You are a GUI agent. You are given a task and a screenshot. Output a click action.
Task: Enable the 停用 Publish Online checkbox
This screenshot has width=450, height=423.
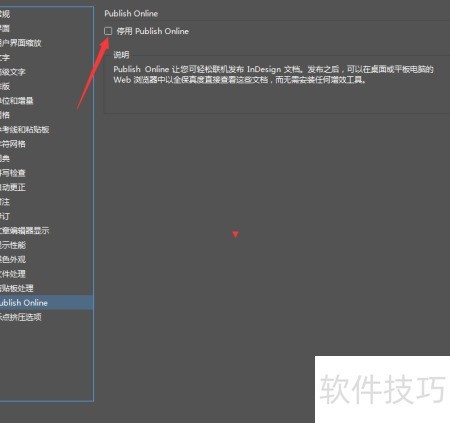[x=108, y=31]
